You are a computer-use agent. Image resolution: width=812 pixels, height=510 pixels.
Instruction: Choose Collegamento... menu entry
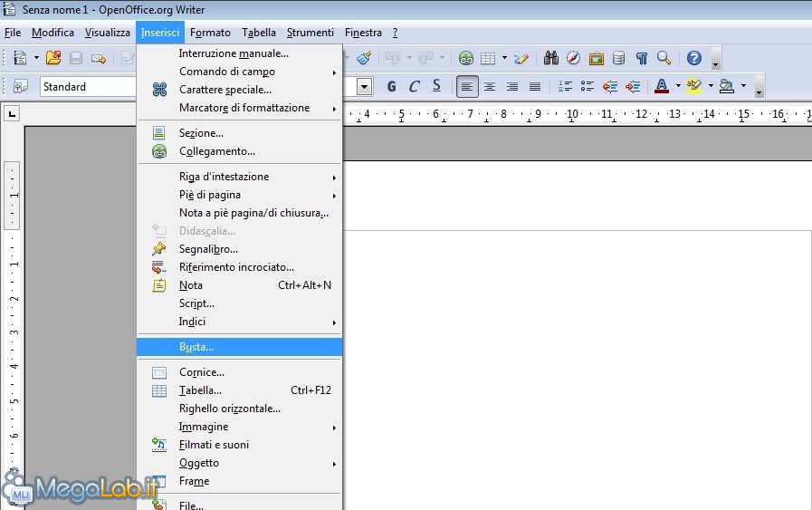pyautogui.click(x=239, y=151)
